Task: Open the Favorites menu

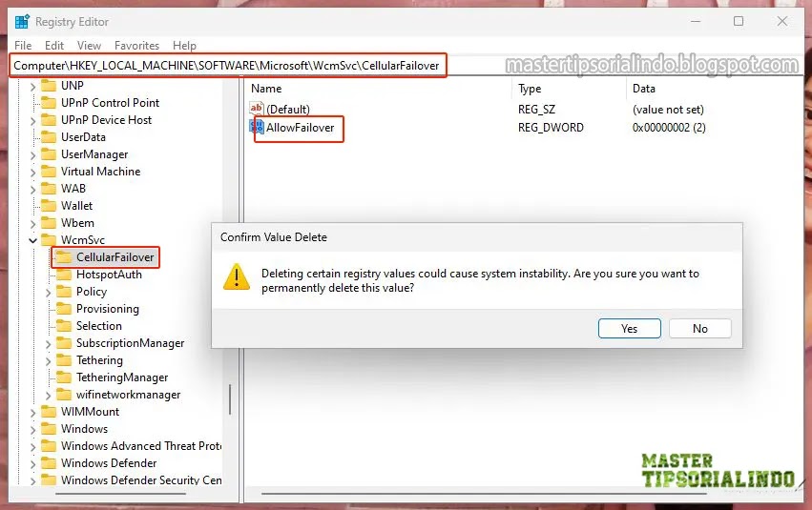Action: pos(136,46)
